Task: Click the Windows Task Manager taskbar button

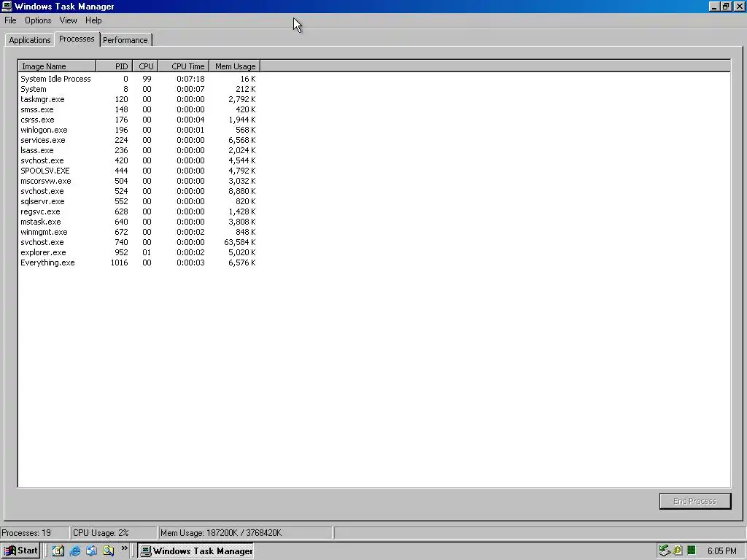Action: [196, 551]
